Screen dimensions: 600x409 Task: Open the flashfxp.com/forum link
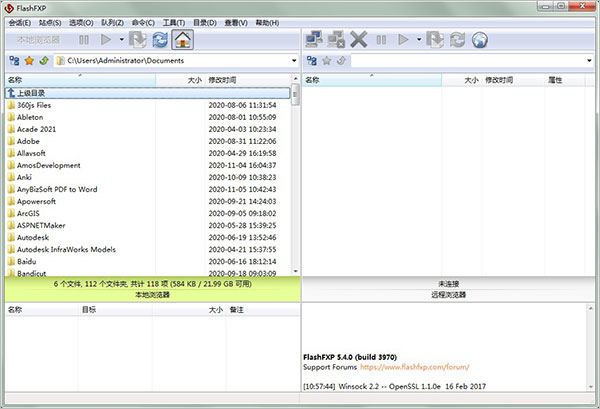415,367
